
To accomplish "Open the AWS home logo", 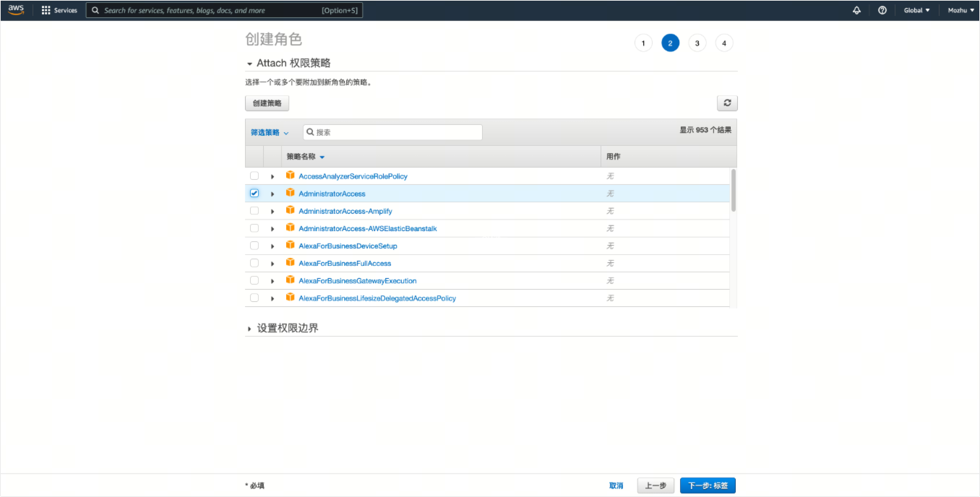I will (16, 10).
